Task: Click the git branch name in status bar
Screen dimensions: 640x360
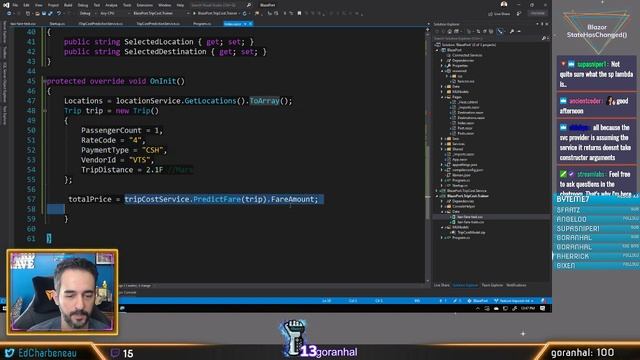Action: pyautogui.click(x=514, y=301)
